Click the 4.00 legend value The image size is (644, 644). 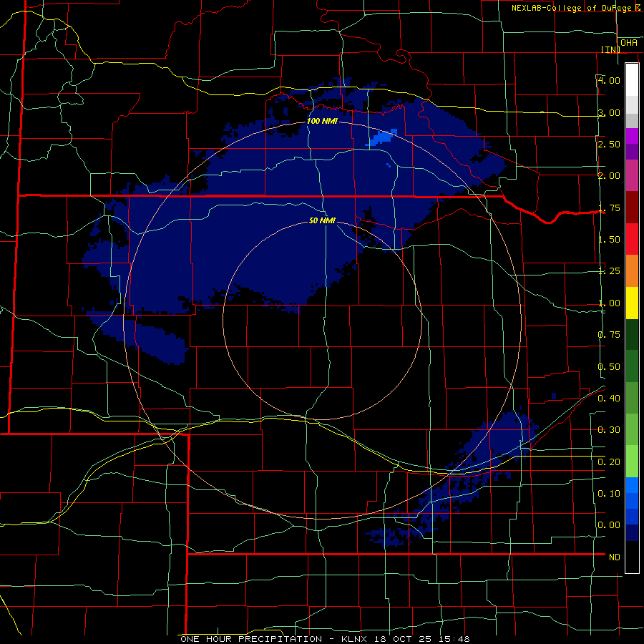609,80
